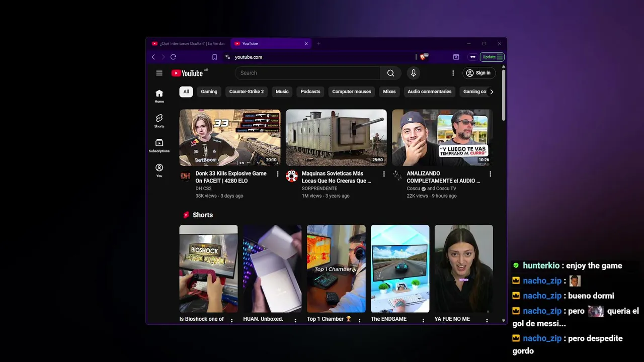
Task: Open options for the HUAN. Unboxed. short
Action: click(295, 320)
